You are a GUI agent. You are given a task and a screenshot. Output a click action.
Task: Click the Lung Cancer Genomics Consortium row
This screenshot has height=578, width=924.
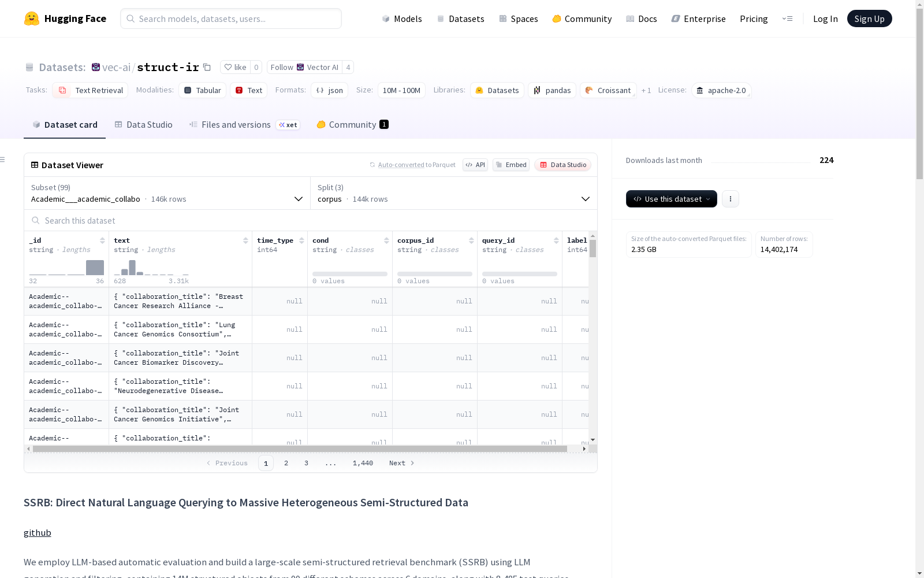306,329
